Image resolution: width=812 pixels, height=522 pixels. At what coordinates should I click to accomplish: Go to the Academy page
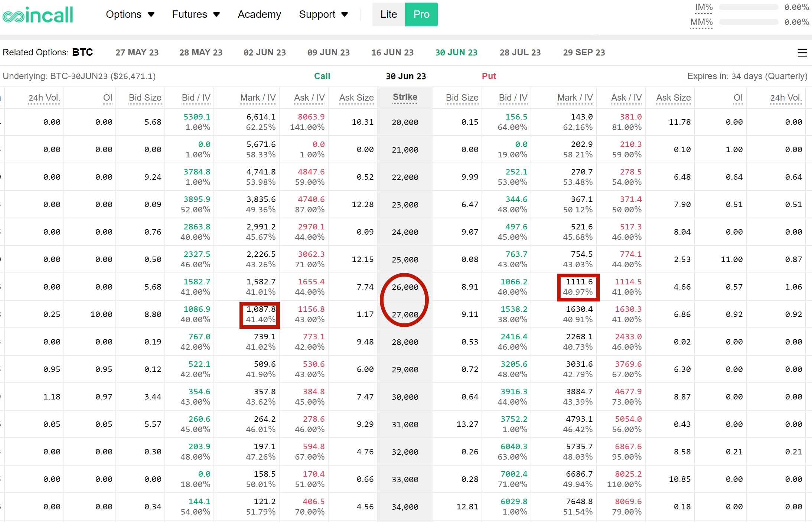coord(259,14)
